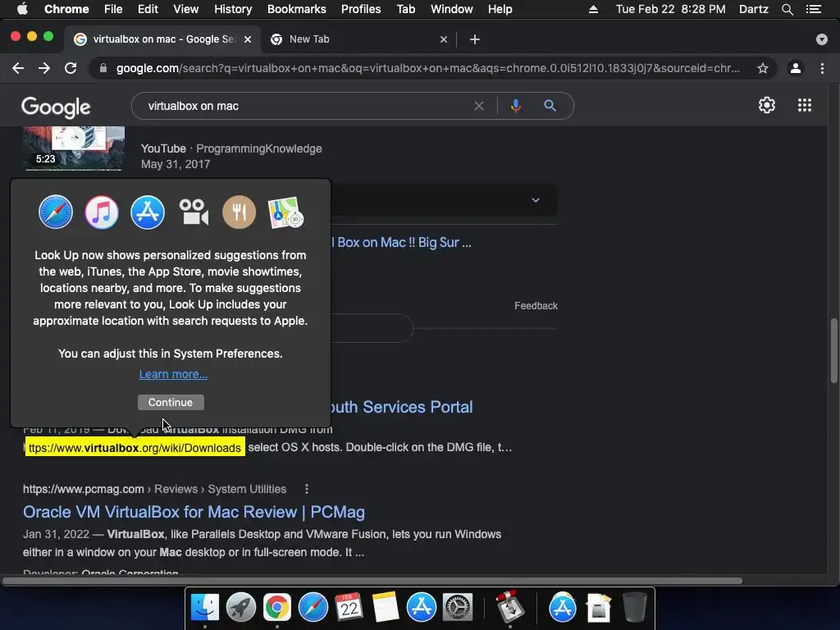
Task: Open the Google apps grid
Action: pyautogui.click(x=805, y=105)
